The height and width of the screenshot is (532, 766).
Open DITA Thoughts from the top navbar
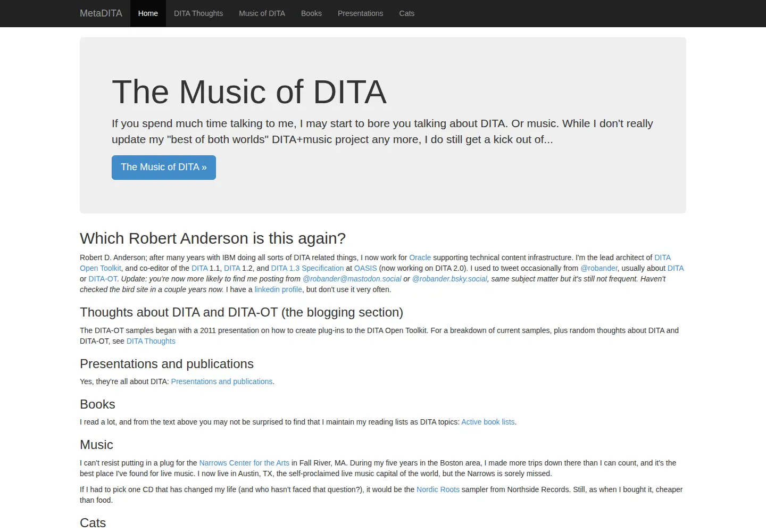(x=198, y=13)
